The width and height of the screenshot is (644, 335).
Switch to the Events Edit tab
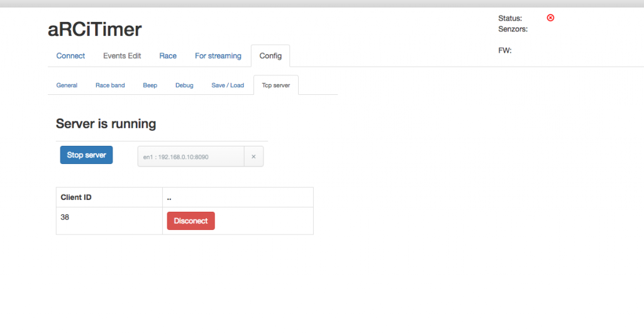click(122, 56)
